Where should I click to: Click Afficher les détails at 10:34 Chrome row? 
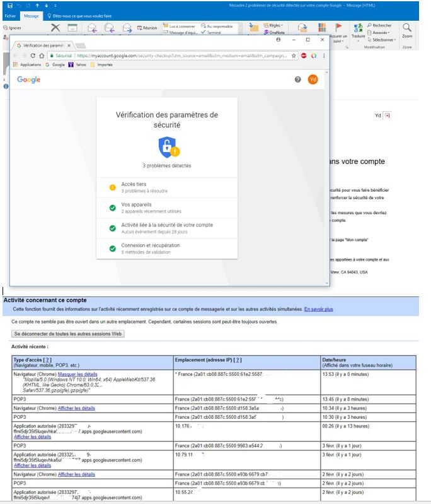click(x=76, y=408)
